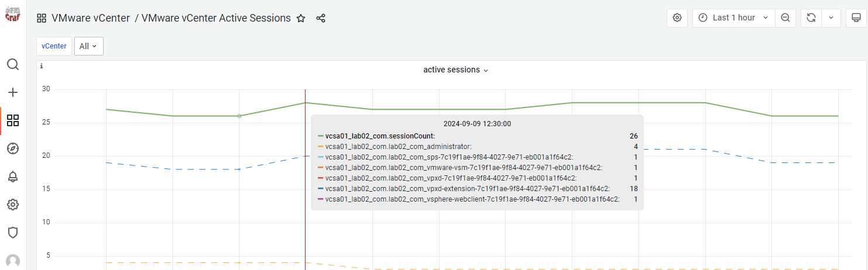Zoom out the time range
Image resolution: width=868 pixels, height=270 pixels.
[785, 18]
